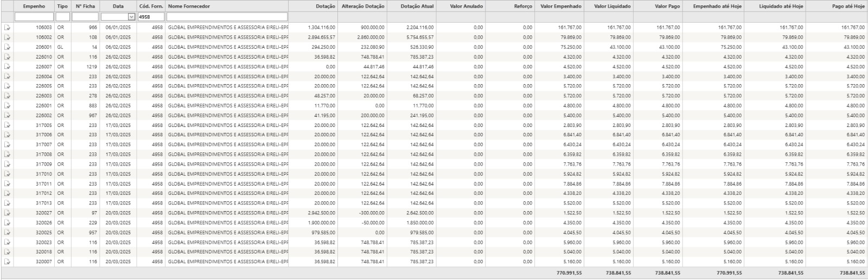Click the Nome Fornecedor column header

click(189, 7)
